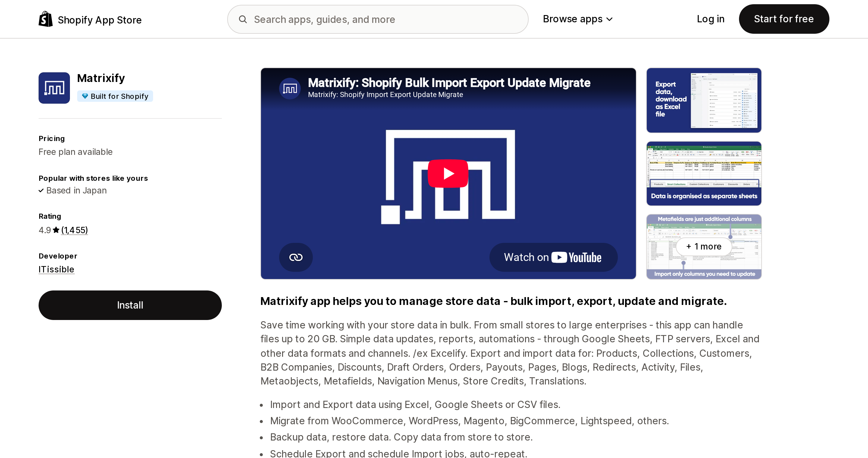Click Watch on YouTube button
The height and width of the screenshot is (458, 868).
pos(553,257)
